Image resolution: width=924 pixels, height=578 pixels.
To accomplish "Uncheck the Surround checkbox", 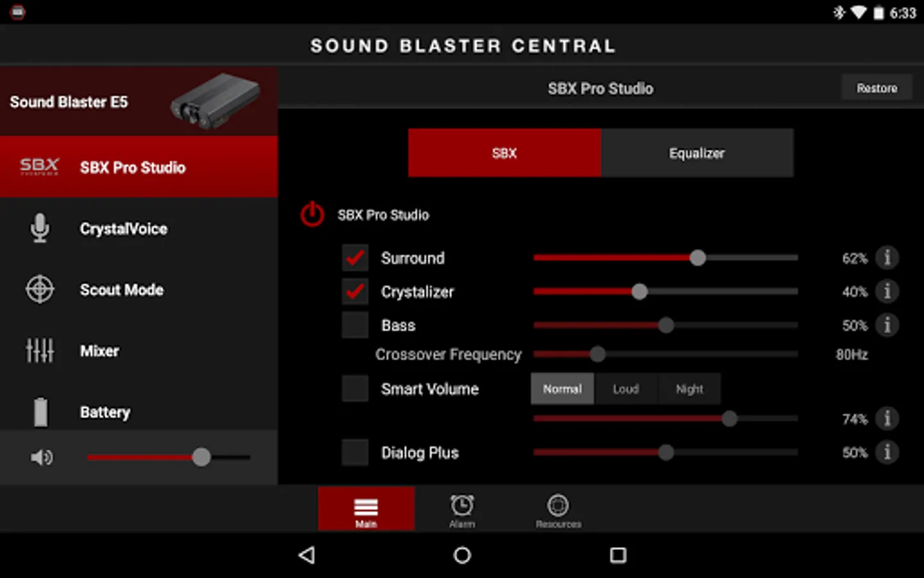I will pos(355,258).
